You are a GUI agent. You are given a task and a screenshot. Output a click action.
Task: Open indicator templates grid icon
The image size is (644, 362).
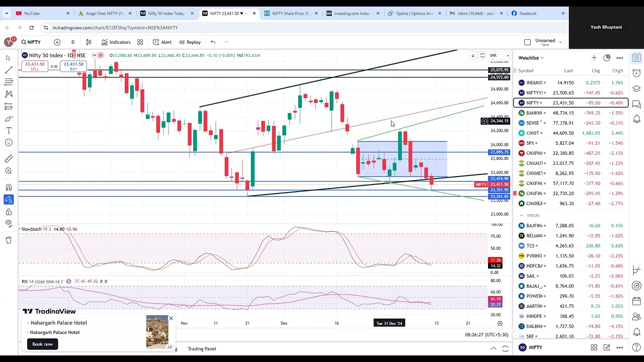(x=140, y=42)
